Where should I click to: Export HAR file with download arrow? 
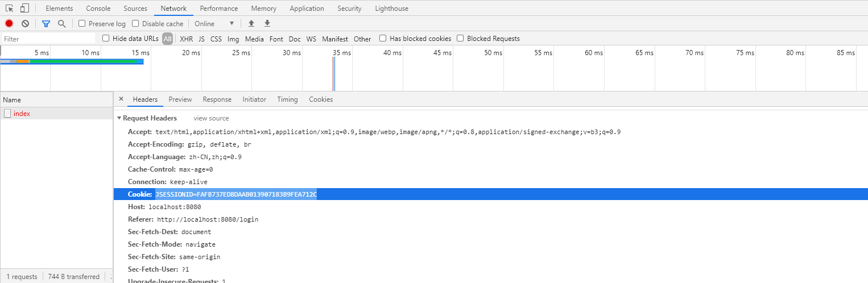[x=267, y=23]
